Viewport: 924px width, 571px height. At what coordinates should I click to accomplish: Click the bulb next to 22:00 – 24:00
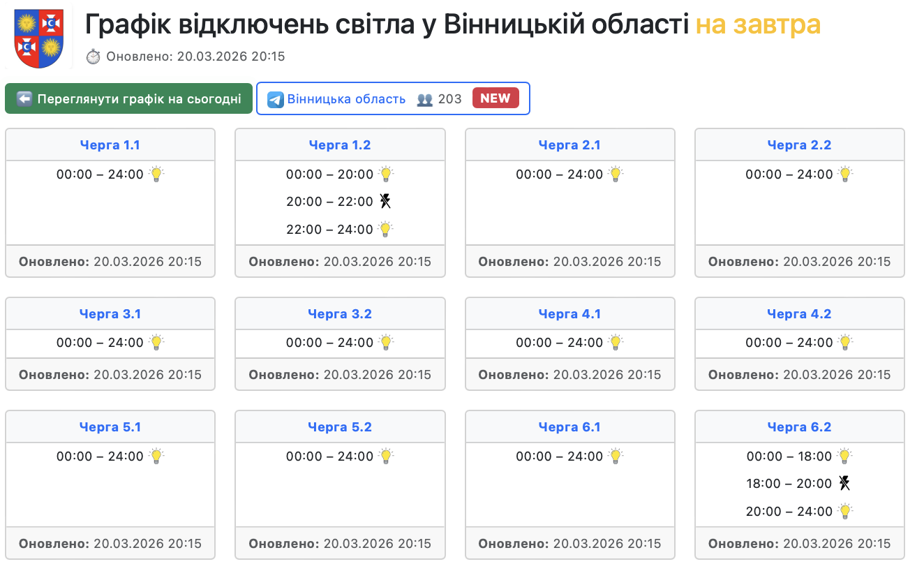(x=385, y=229)
